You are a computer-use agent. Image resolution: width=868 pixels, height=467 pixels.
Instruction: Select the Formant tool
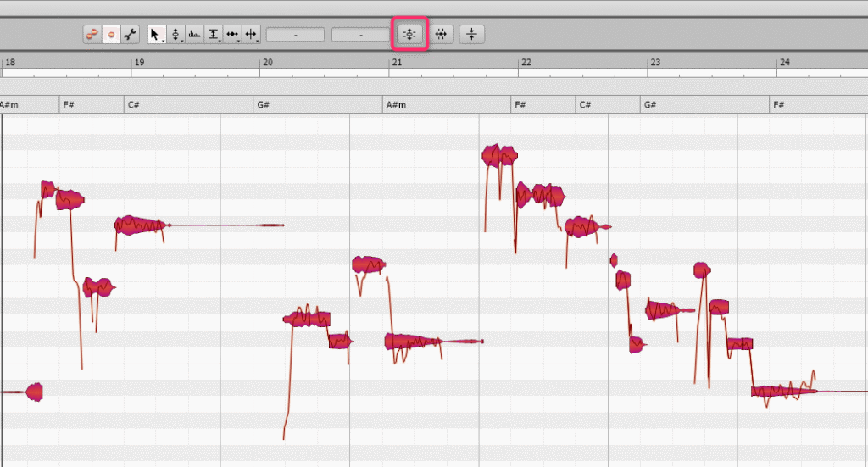point(194,34)
